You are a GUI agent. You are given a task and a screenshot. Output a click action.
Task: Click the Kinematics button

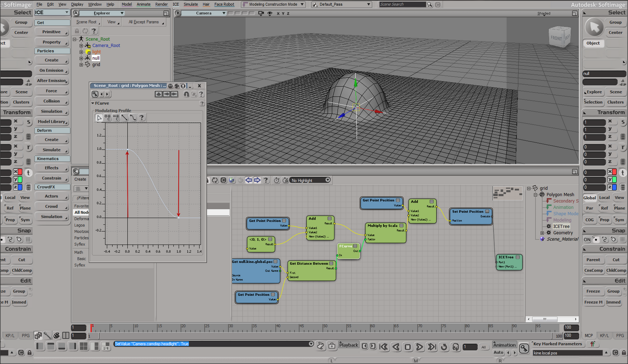(52, 159)
